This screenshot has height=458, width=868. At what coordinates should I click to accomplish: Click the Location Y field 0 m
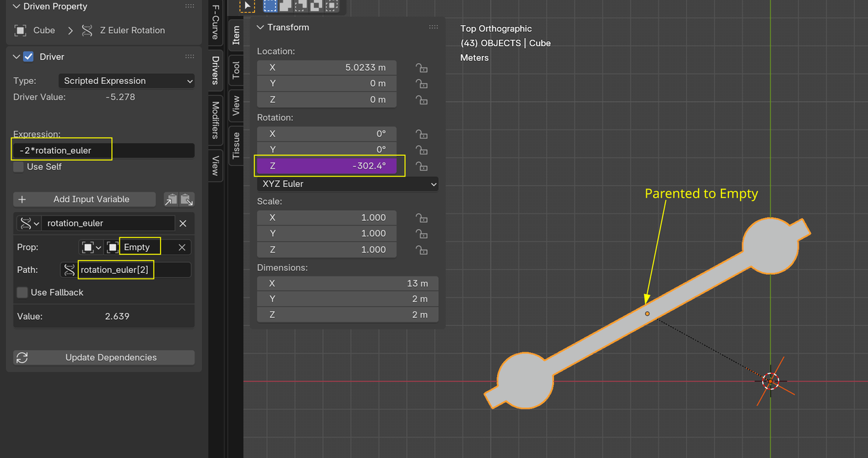[x=327, y=83]
